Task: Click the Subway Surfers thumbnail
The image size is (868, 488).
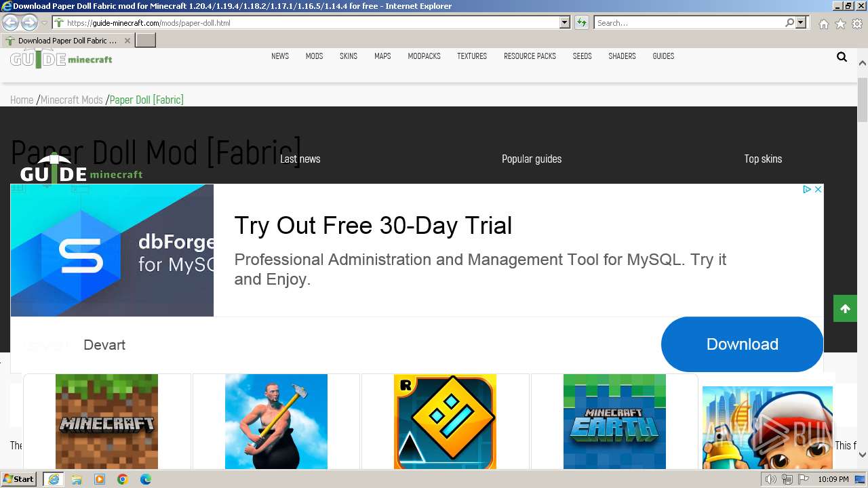Action: (767, 428)
